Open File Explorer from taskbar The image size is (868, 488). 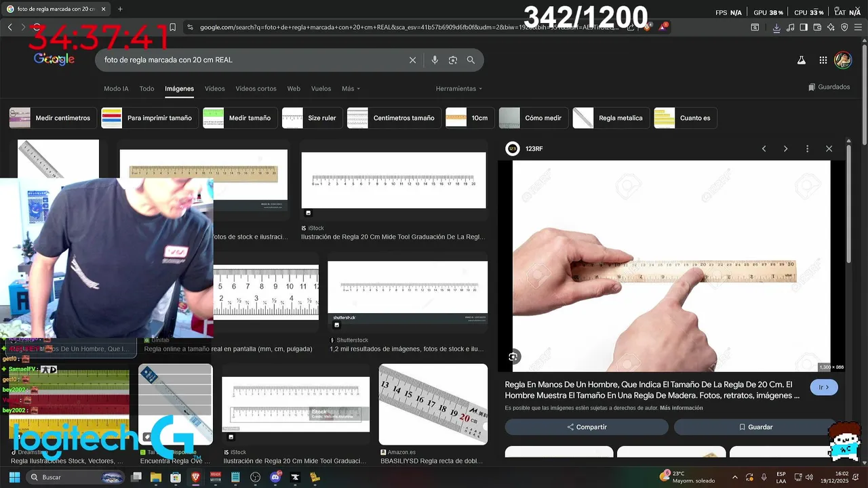pyautogui.click(x=156, y=477)
